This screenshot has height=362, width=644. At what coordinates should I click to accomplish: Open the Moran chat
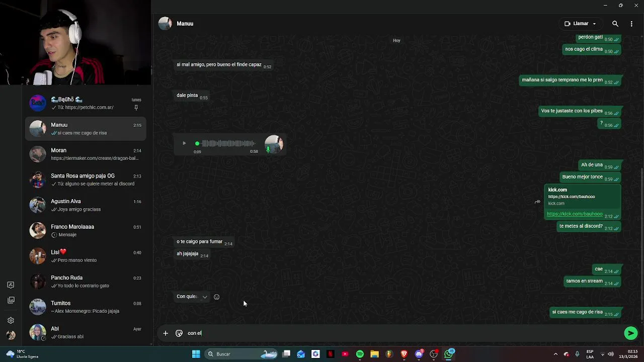pyautogui.click(x=86, y=154)
